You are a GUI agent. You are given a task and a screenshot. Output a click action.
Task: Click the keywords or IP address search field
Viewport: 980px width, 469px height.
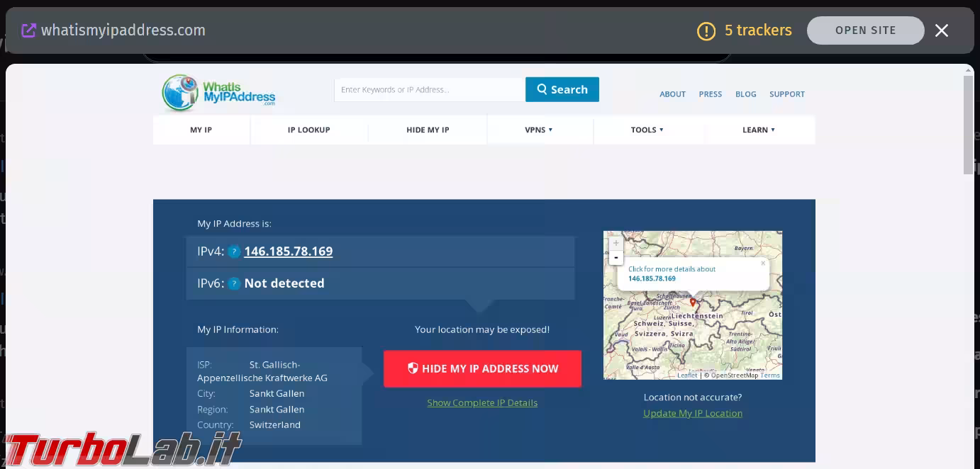click(x=429, y=90)
